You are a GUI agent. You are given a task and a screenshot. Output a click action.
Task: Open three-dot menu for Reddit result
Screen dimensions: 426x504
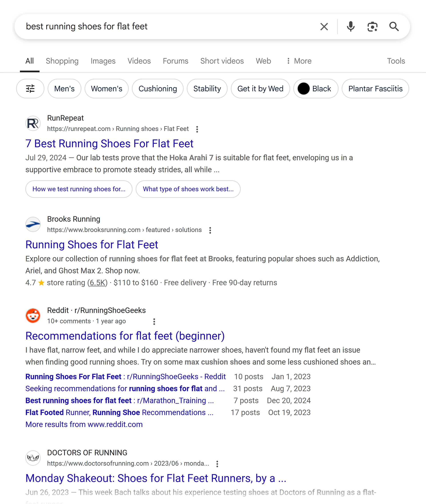click(154, 322)
